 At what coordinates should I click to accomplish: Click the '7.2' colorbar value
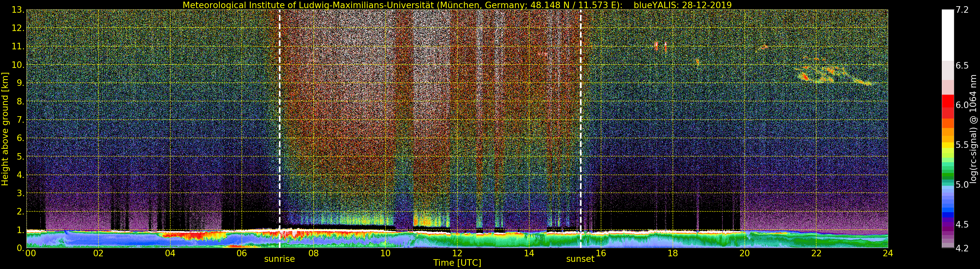(962, 10)
